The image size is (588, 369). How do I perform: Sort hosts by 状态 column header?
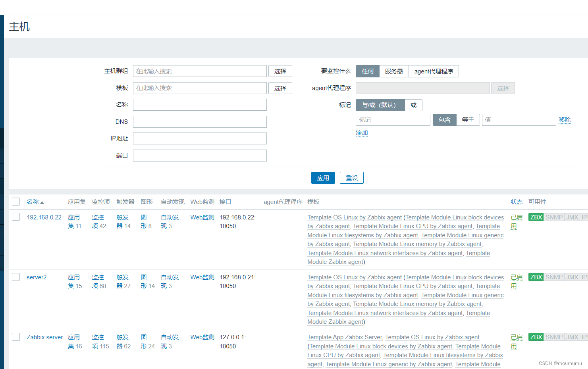coord(517,202)
